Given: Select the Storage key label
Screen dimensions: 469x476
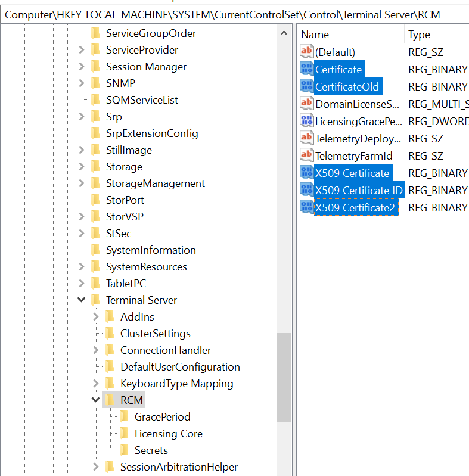Looking at the screenshot, I should 124,167.
